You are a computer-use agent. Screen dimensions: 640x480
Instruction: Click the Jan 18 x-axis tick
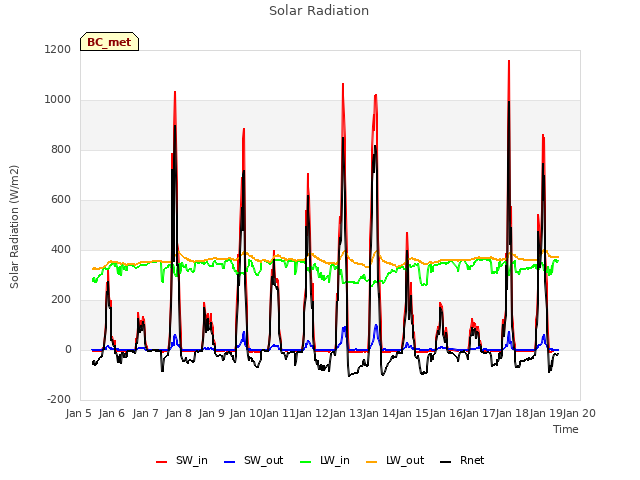[x=512, y=413]
